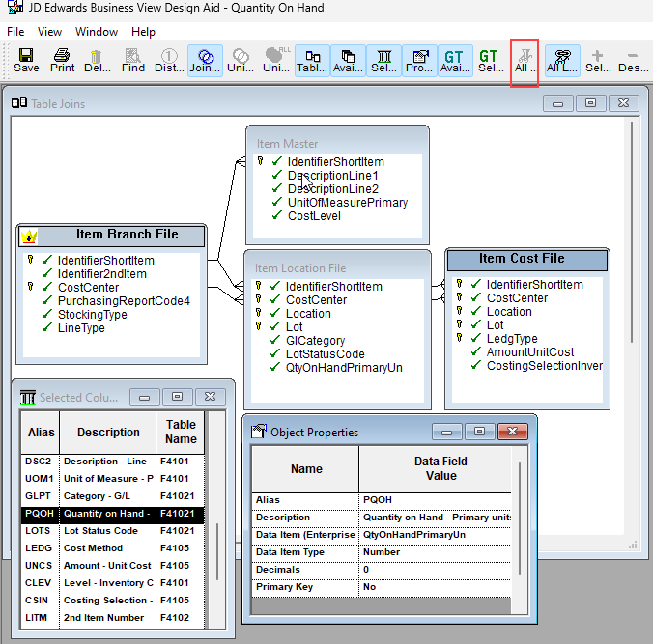Open the View menu
Screen dimensions: 653x644
pos(49,32)
